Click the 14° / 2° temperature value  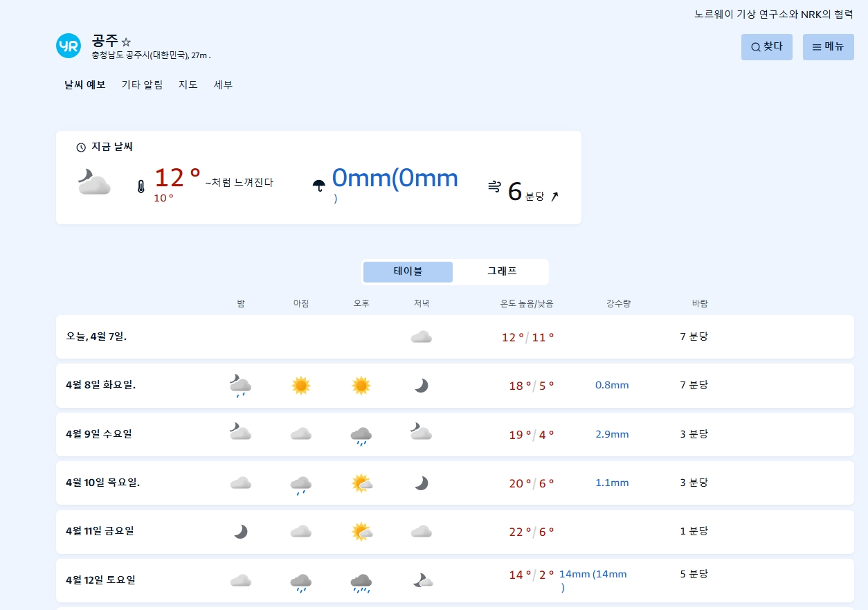(531, 575)
